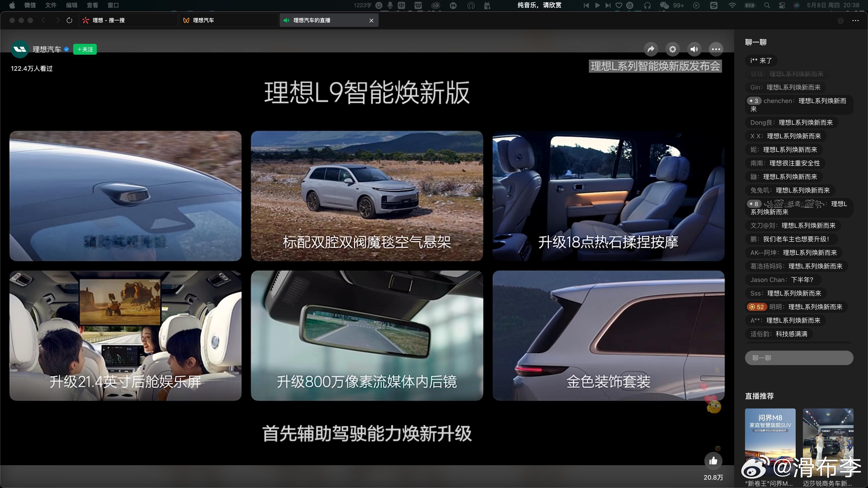
Task: Switch to the 理想 - 搜一搜 tab
Action: pyautogui.click(x=128, y=20)
